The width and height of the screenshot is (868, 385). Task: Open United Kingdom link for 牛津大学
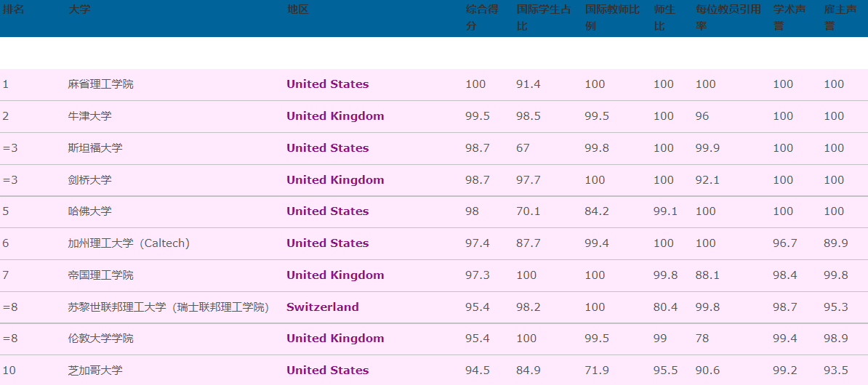[x=335, y=116]
